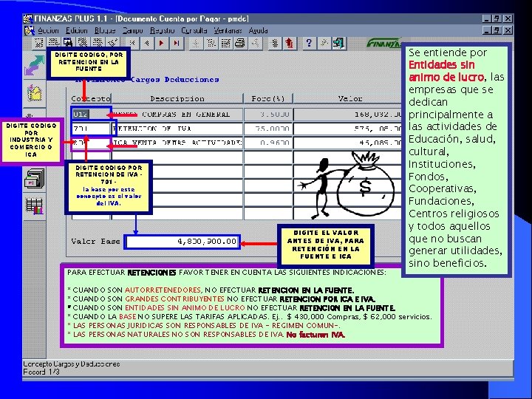Viewport: 532px width, 399px height.
Task: Open help with the question mark icon
Action: (x=308, y=43)
